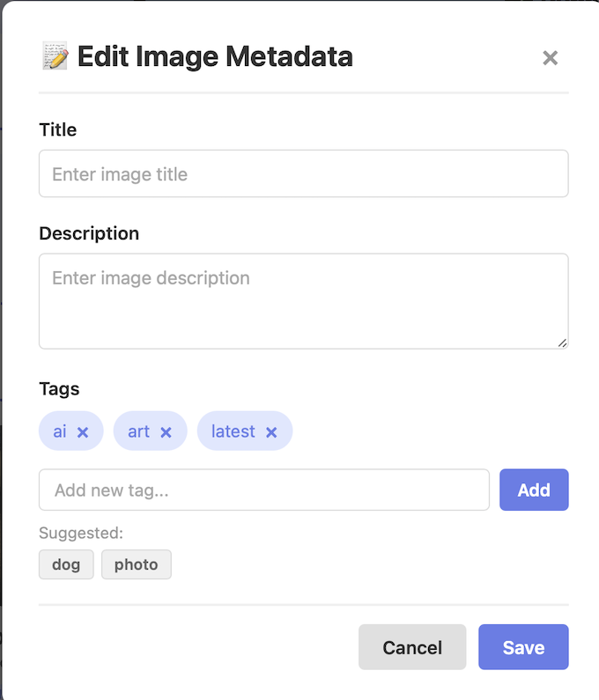Focus the Title input field
Image resolution: width=599 pixels, height=700 pixels.
pyautogui.click(x=303, y=173)
